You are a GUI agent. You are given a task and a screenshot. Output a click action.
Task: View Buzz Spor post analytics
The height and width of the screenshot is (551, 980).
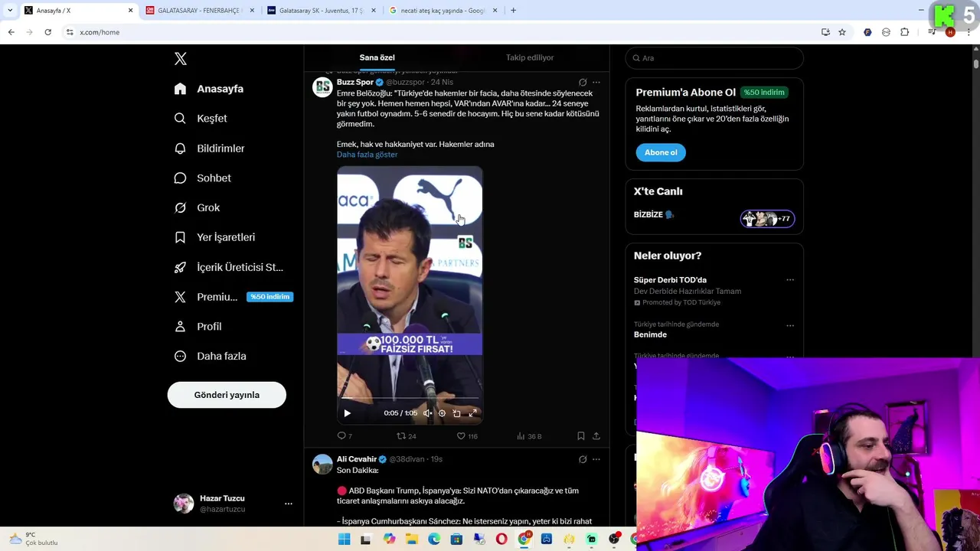(529, 436)
